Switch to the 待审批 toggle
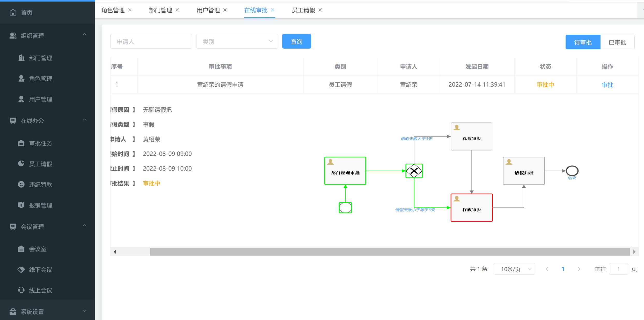The image size is (644, 320). (x=583, y=42)
